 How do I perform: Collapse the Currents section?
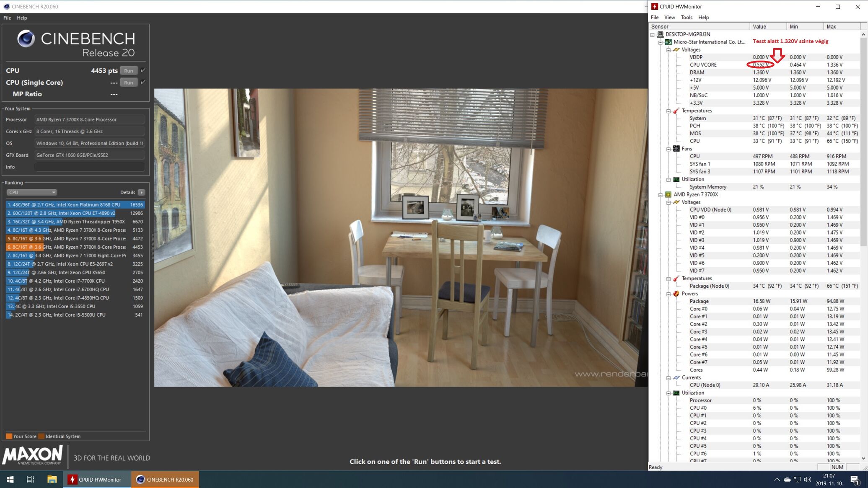pyautogui.click(x=668, y=377)
